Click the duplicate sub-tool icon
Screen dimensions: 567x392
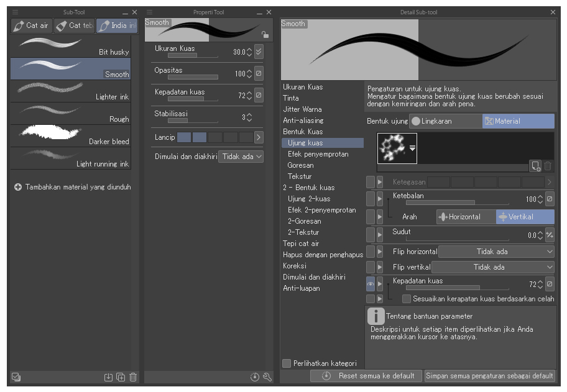point(121,377)
